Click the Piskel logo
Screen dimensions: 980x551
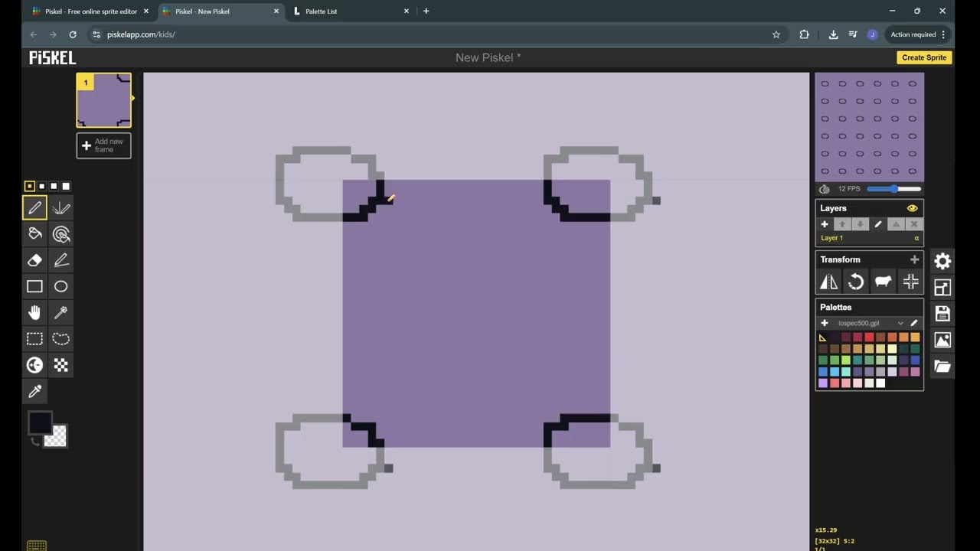(x=53, y=57)
